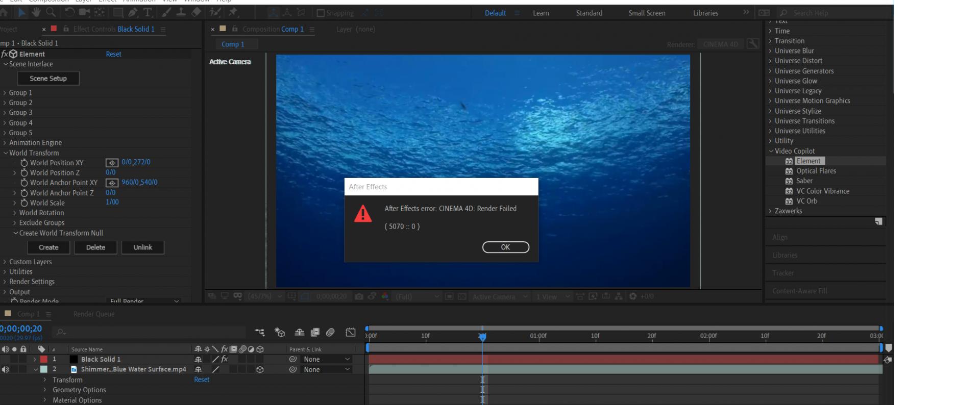Select the Pan Behind anchor point tool
The width and height of the screenshot is (980, 405).
(100, 12)
